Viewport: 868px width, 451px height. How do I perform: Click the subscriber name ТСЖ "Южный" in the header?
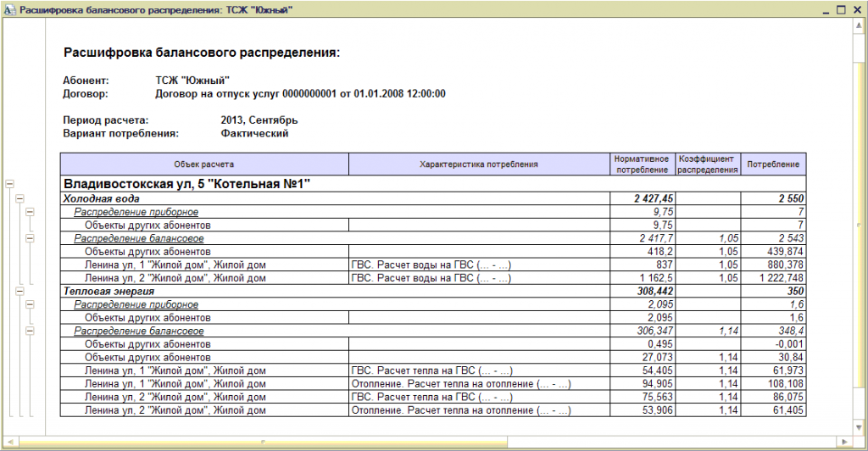pos(192,81)
